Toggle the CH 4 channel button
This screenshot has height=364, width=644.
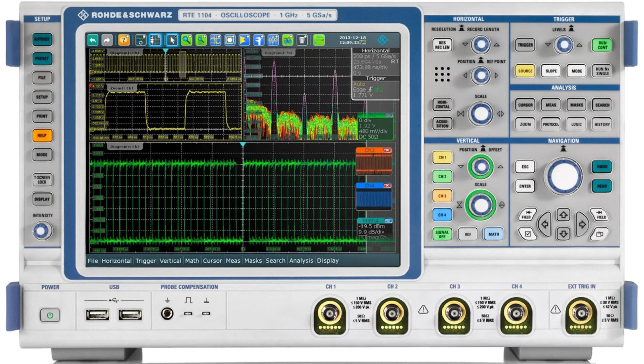pyautogui.click(x=442, y=215)
